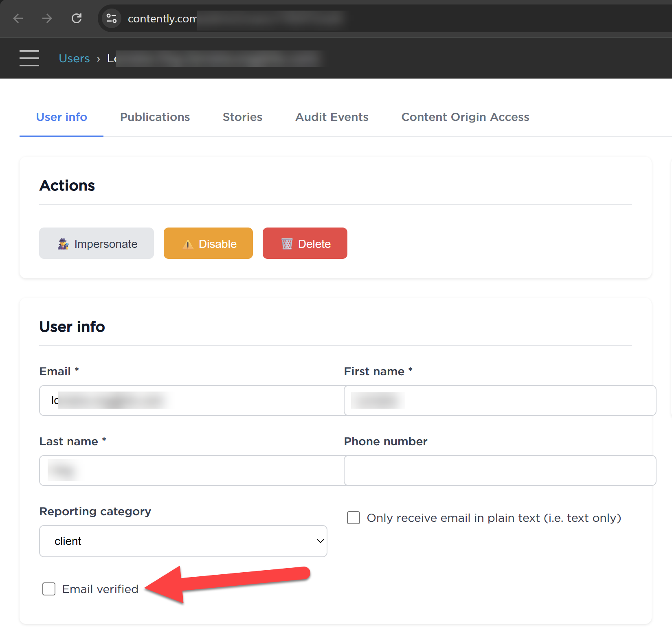This screenshot has height=639, width=672.
Task: Open site information icon in address bar
Action: [111, 18]
